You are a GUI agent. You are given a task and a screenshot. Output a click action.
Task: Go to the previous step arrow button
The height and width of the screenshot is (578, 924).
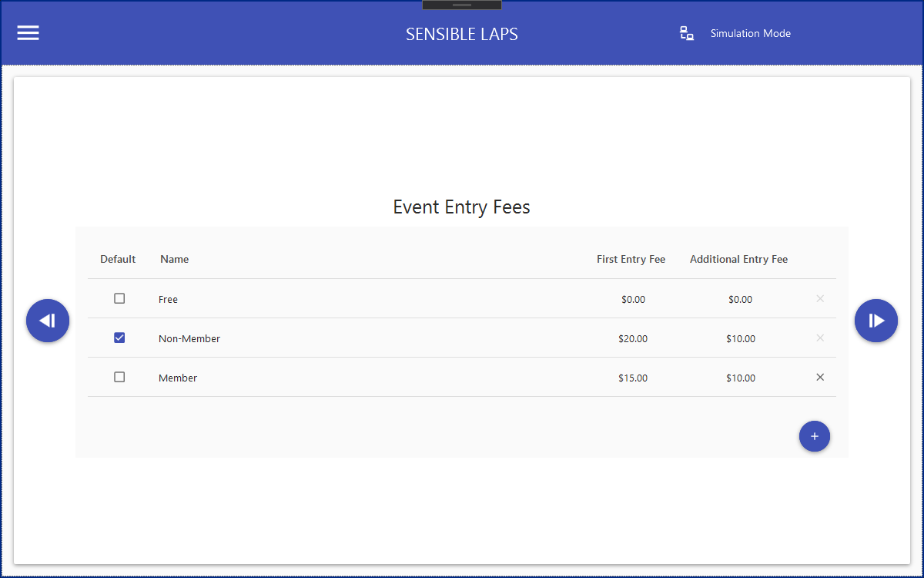[48, 321]
